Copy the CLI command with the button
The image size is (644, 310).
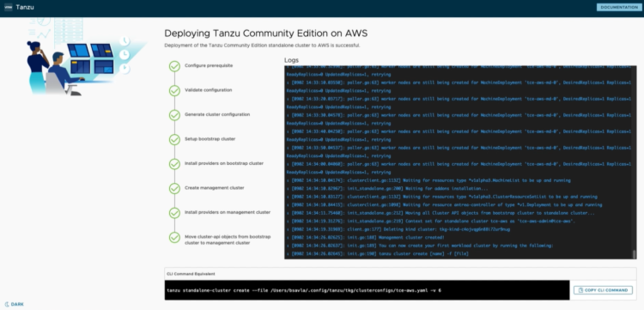(603, 290)
